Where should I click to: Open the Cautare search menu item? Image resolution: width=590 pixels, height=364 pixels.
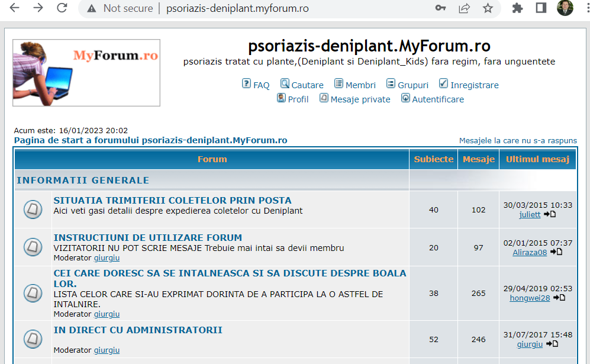[307, 85]
